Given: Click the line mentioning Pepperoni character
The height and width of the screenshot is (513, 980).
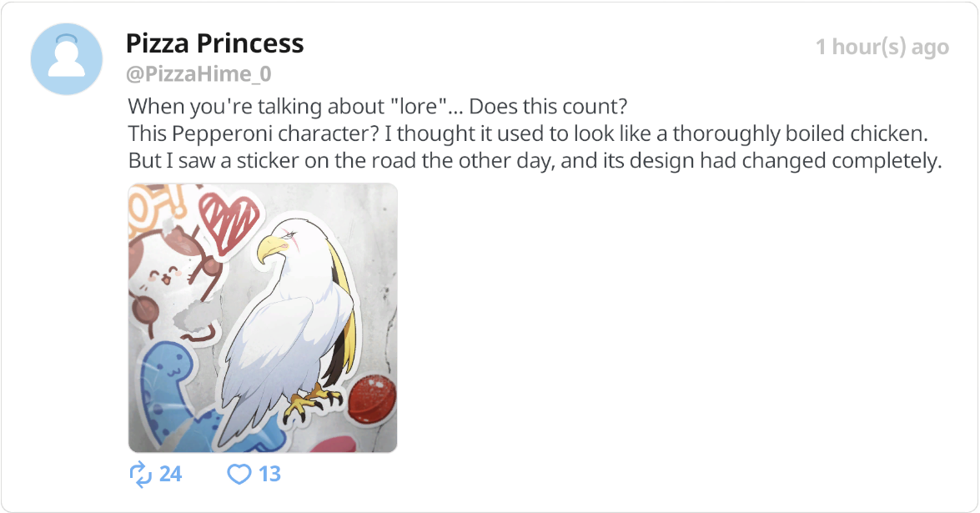Looking at the screenshot, I should click(x=528, y=133).
